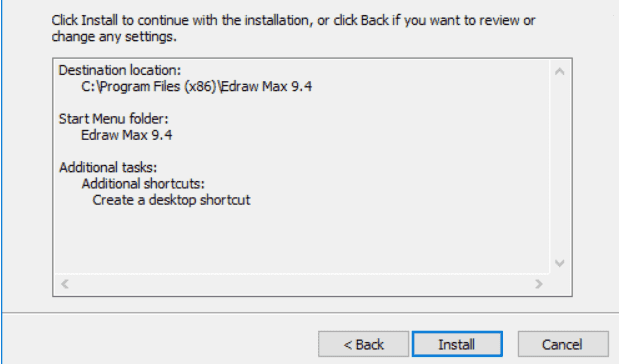Click the 'change any settings.' instruction line

coord(114,37)
